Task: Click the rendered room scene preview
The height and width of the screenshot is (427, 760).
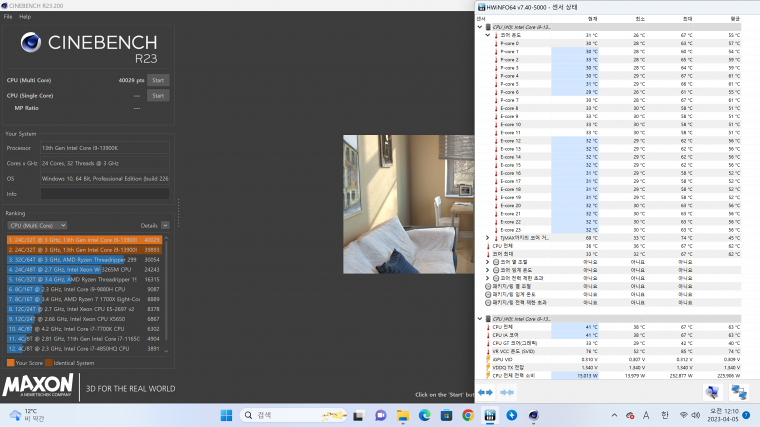Action: (409, 204)
